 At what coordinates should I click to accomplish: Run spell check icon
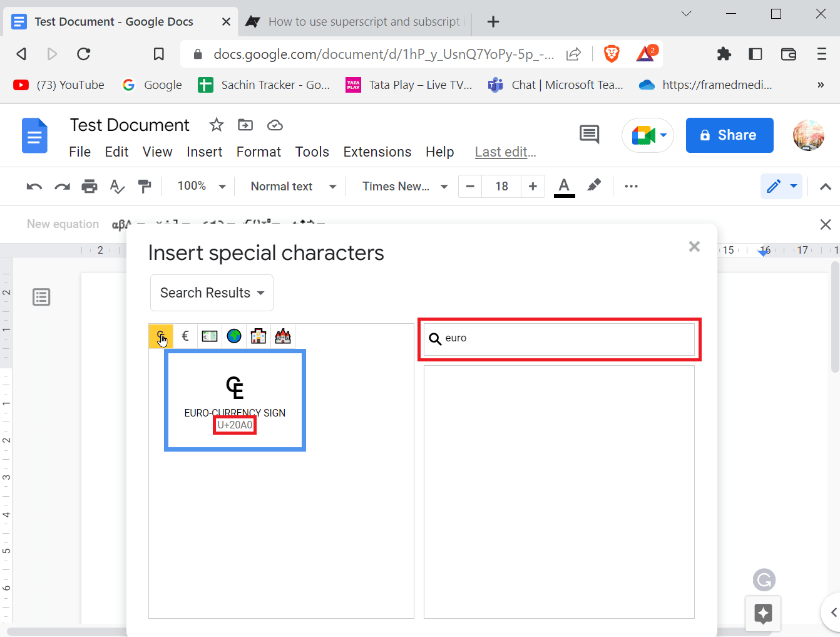(117, 187)
